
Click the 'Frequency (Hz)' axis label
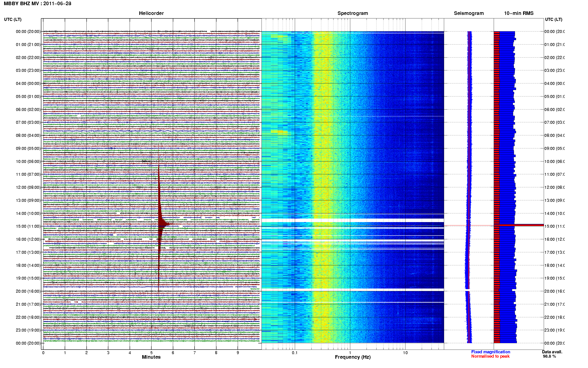(353, 357)
